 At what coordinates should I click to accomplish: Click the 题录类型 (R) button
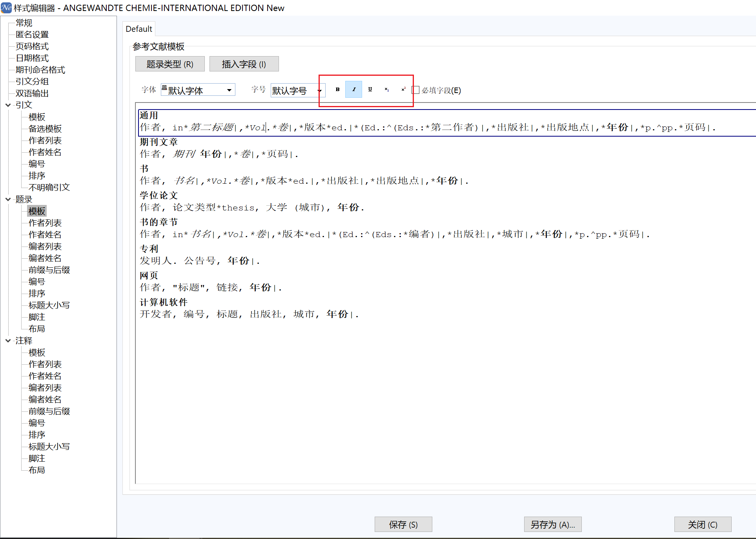pos(170,64)
